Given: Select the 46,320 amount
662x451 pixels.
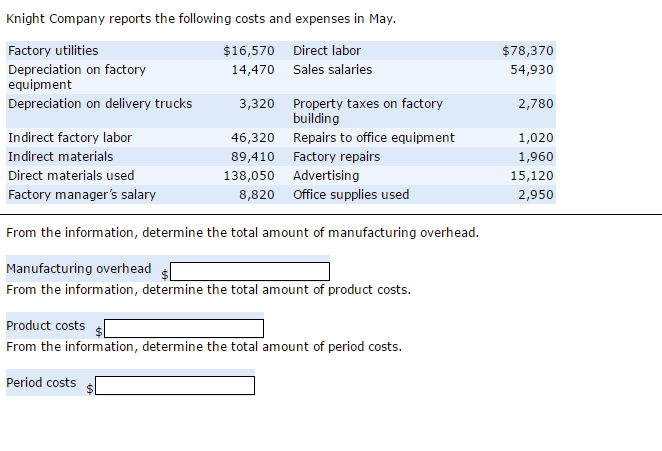Looking at the screenshot, I should [x=253, y=138].
